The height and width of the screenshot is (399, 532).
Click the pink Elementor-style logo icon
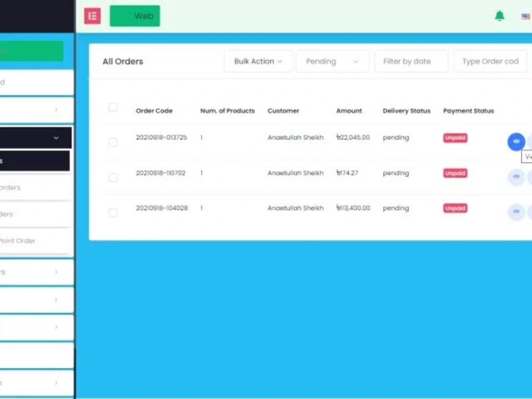point(92,16)
